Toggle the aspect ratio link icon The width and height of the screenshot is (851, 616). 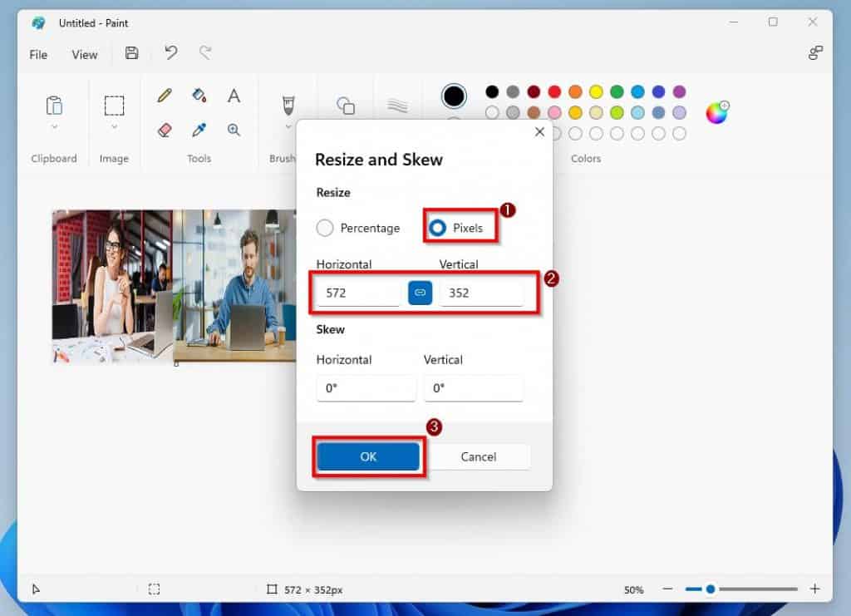pos(420,293)
